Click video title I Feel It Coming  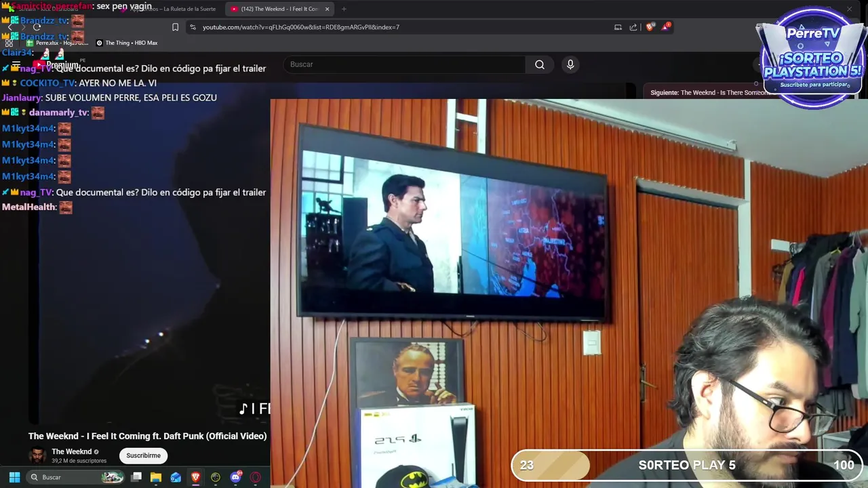tap(147, 436)
